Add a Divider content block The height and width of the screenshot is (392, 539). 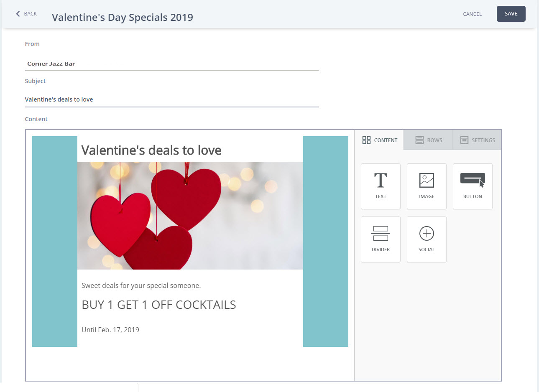point(381,239)
